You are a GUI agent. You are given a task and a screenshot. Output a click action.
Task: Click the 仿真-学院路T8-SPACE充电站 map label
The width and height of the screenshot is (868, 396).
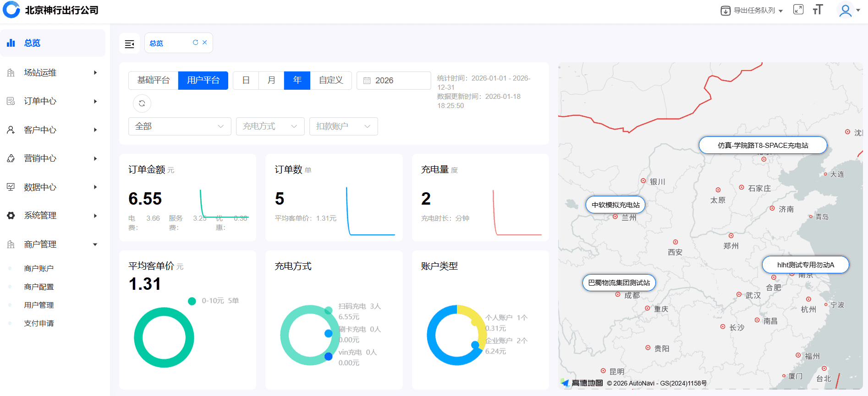tap(763, 145)
